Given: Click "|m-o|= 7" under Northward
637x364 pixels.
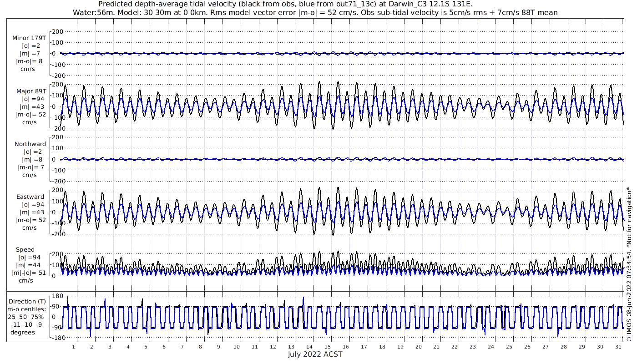Looking at the screenshot, I should click(31, 167).
